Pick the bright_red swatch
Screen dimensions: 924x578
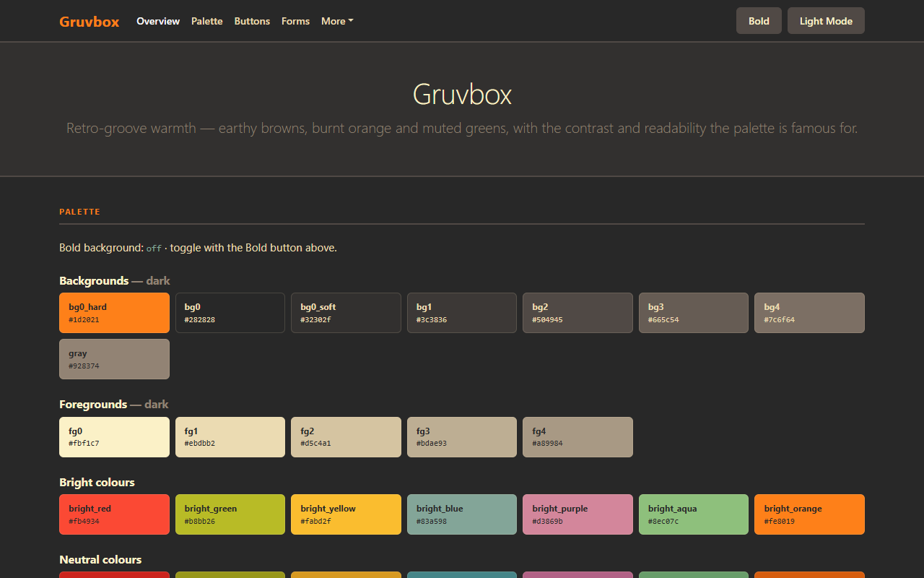point(114,514)
